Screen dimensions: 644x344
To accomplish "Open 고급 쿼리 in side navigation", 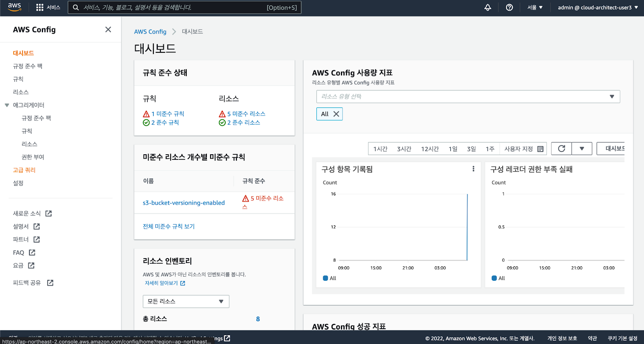I will (x=24, y=170).
